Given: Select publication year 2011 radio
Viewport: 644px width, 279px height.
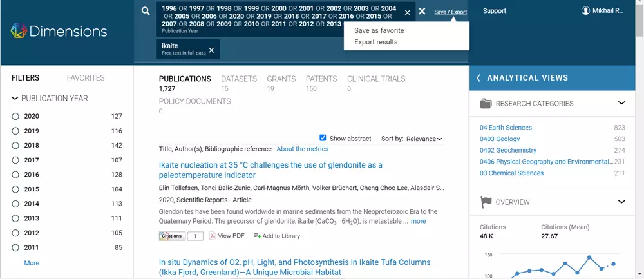Looking at the screenshot, I should click(15, 248).
